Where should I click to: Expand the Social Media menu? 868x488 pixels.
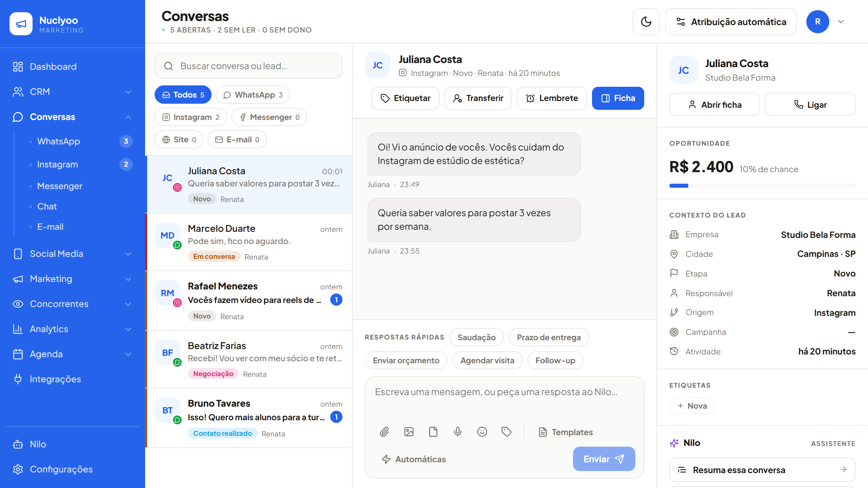73,254
